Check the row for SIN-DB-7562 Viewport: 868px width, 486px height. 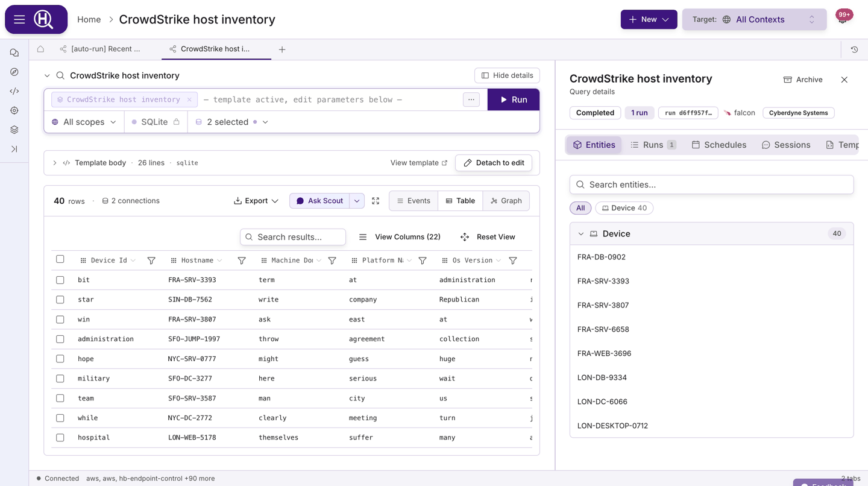pyautogui.click(x=60, y=300)
